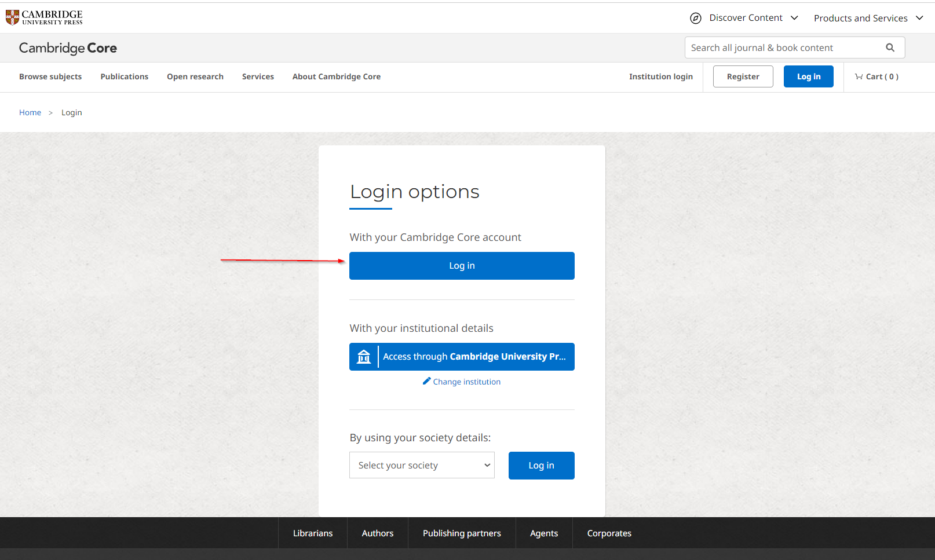Click the Cambridge Core logo

click(68, 48)
